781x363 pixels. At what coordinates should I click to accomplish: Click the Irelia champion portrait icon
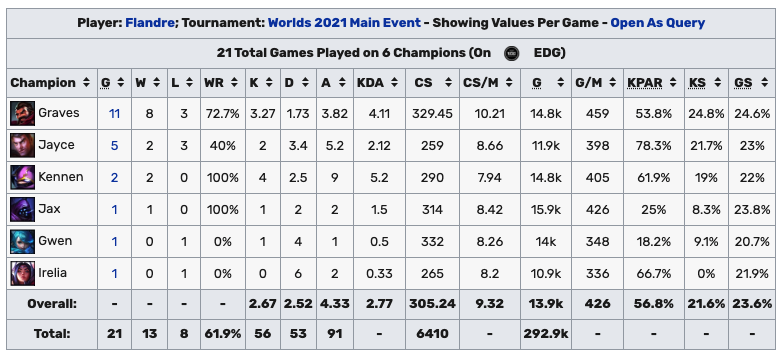click(22, 273)
